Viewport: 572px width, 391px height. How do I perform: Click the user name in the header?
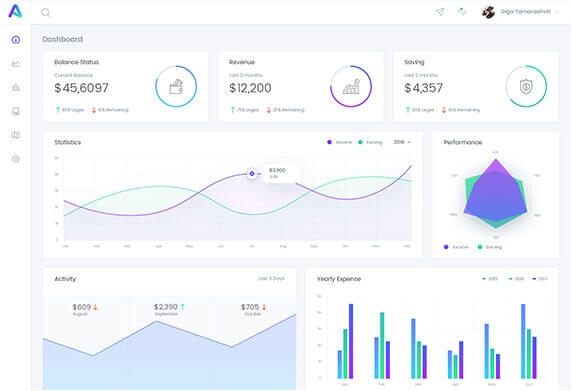525,12
